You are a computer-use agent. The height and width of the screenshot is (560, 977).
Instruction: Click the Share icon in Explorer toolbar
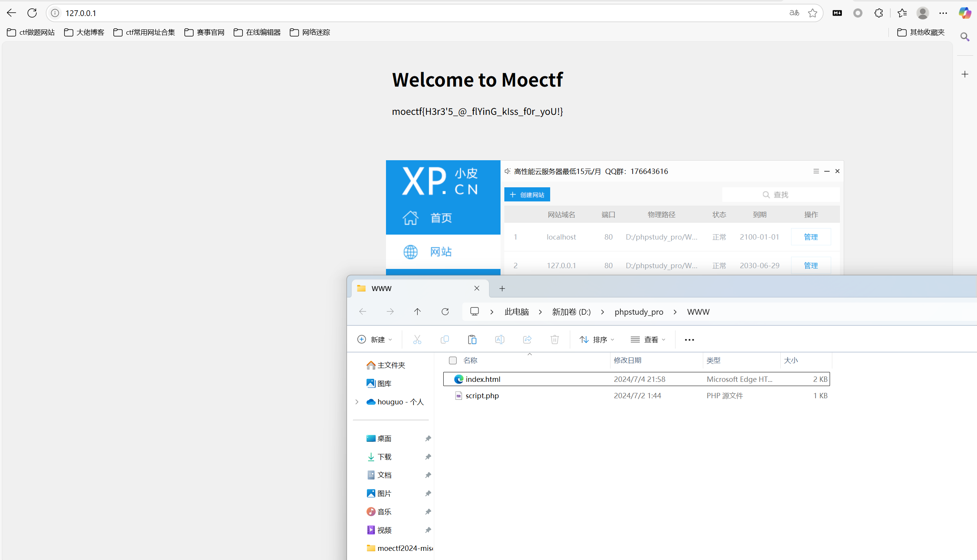527,340
